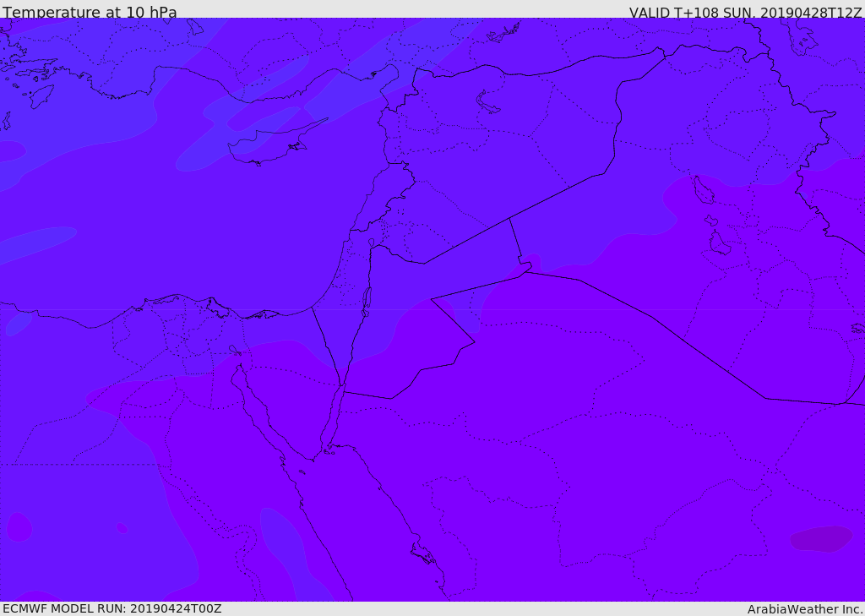Click the 'Temperature at 10 hPa' title
Screen dimensions: 865x616
tap(90, 12)
